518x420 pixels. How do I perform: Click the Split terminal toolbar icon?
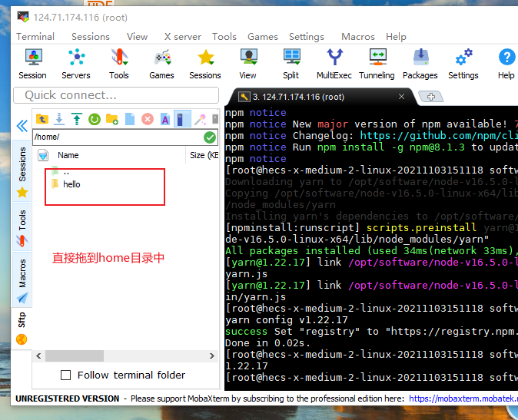pyautogui.click(x=291, y=64)
